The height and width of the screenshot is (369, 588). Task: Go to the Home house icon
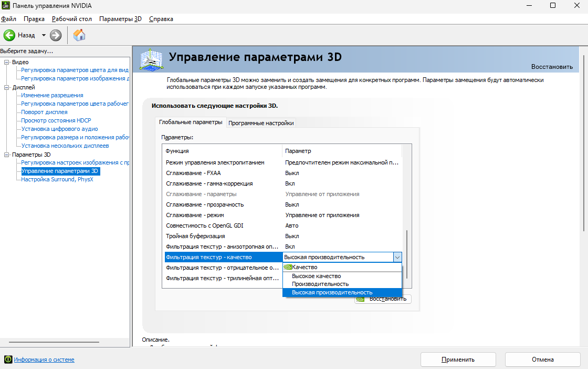pos(79,35)
